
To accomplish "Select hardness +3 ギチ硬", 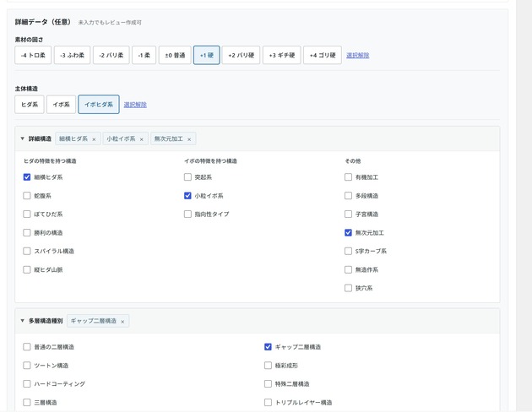I will 281,55.
